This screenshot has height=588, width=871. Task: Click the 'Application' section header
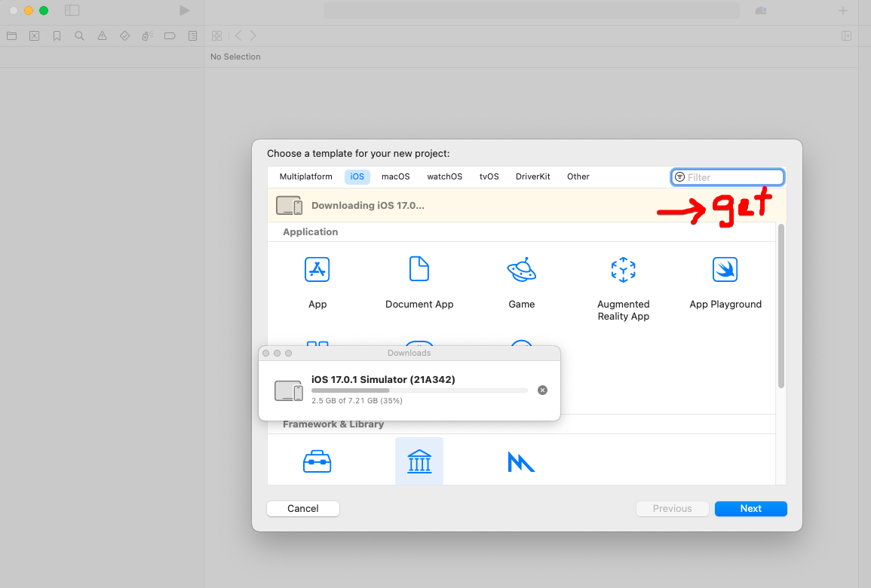point(310,232)
